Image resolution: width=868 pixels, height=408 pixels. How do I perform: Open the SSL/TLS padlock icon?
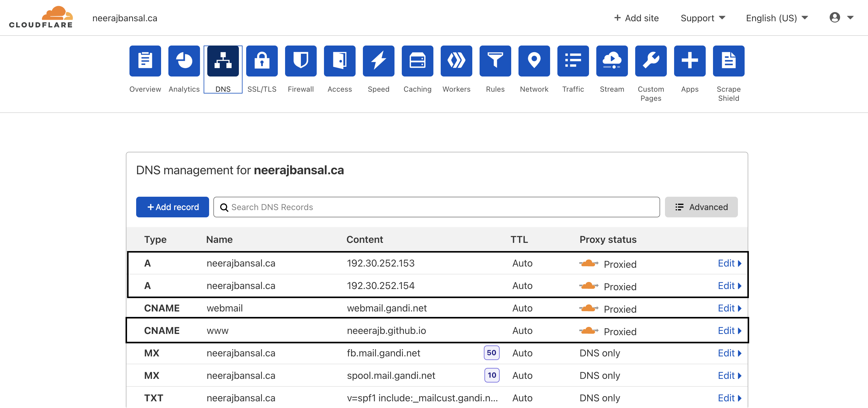(x=262, y=61)
